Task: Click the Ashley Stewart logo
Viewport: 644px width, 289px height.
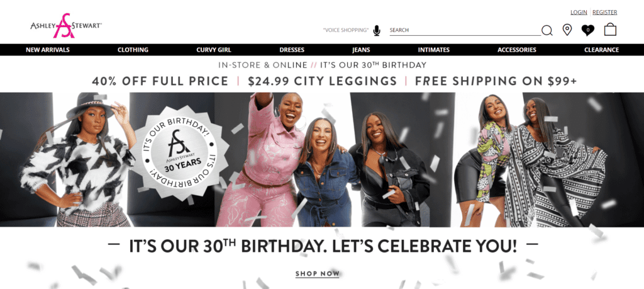Action: (66, 26)
